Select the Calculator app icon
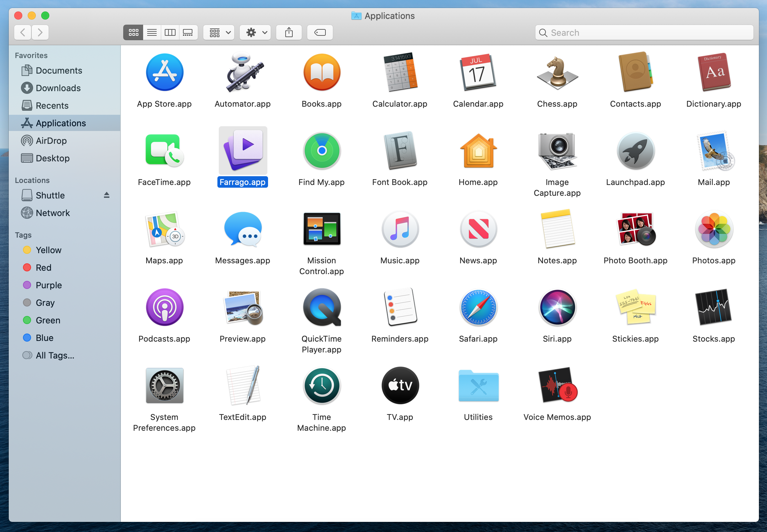This screenshot has height=532, width=767. (x=400, y=72)
